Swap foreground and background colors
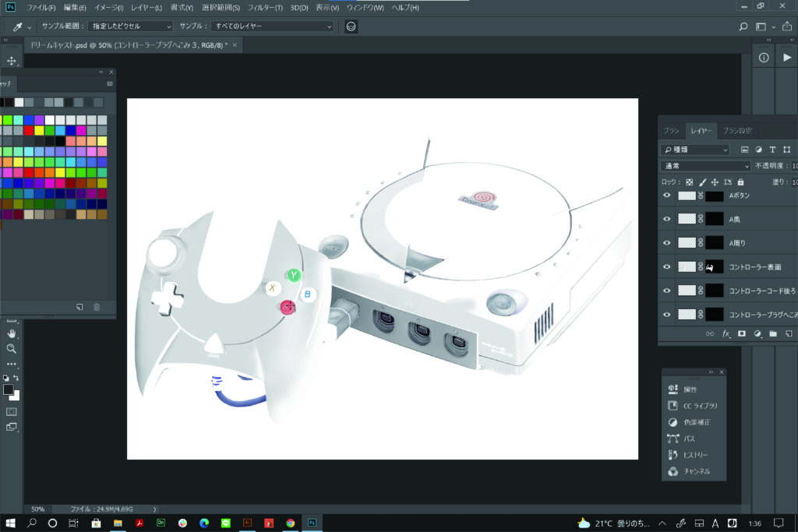 [x=16, y=378]
